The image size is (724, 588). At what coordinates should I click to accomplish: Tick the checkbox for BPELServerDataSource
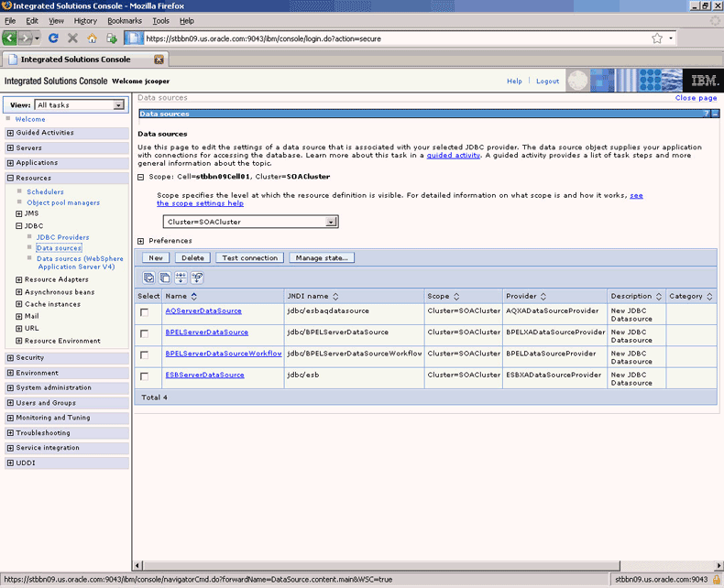(x=144, y=333)
